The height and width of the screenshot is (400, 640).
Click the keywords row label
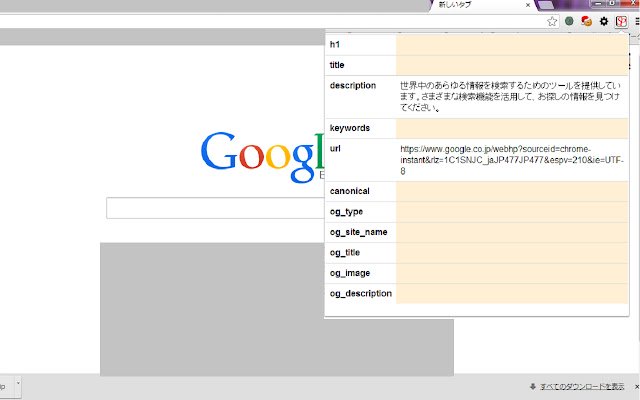point(350,128)
